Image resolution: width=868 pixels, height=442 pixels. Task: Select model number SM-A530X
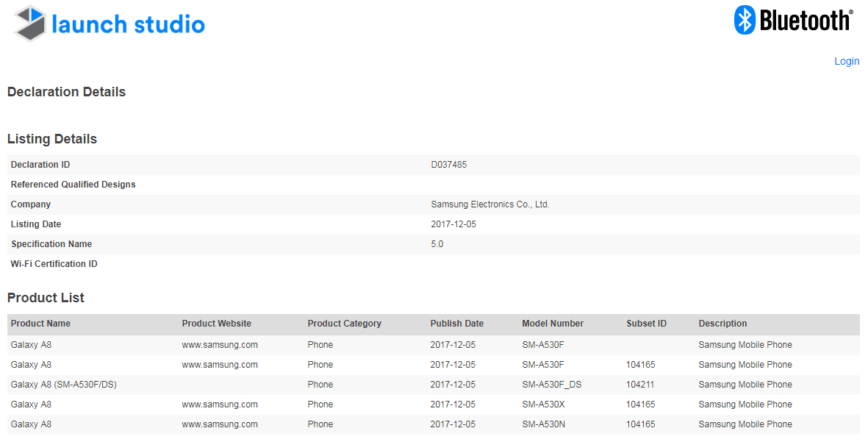(544, 404)
